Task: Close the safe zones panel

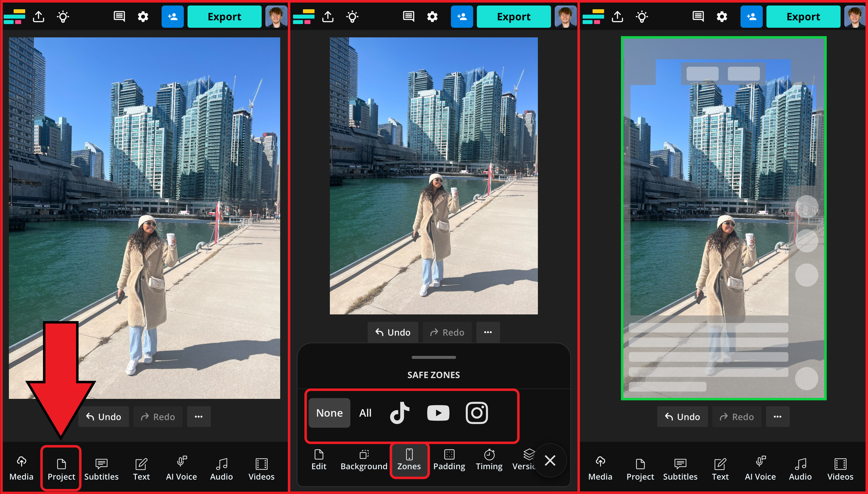Action: pos(550,461)
